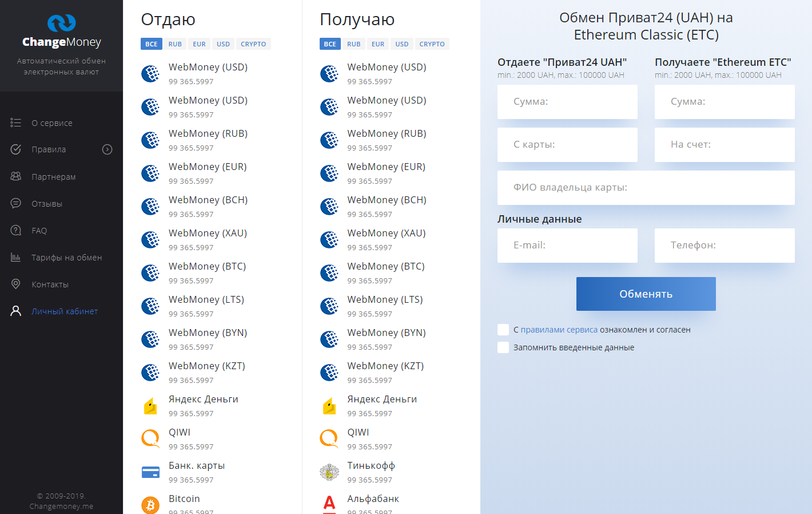Select Альфабанк icon under Получаю

tap(329, 504)
